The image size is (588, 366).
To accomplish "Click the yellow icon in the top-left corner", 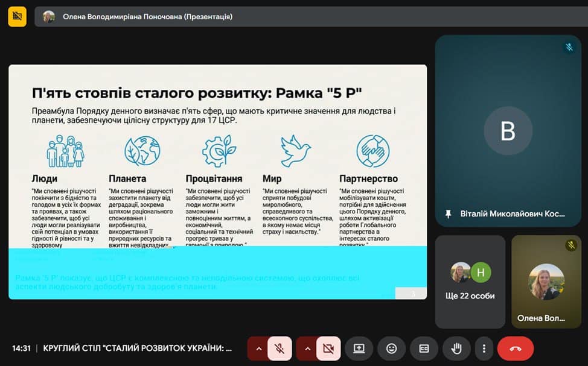I will click(17, 17).
